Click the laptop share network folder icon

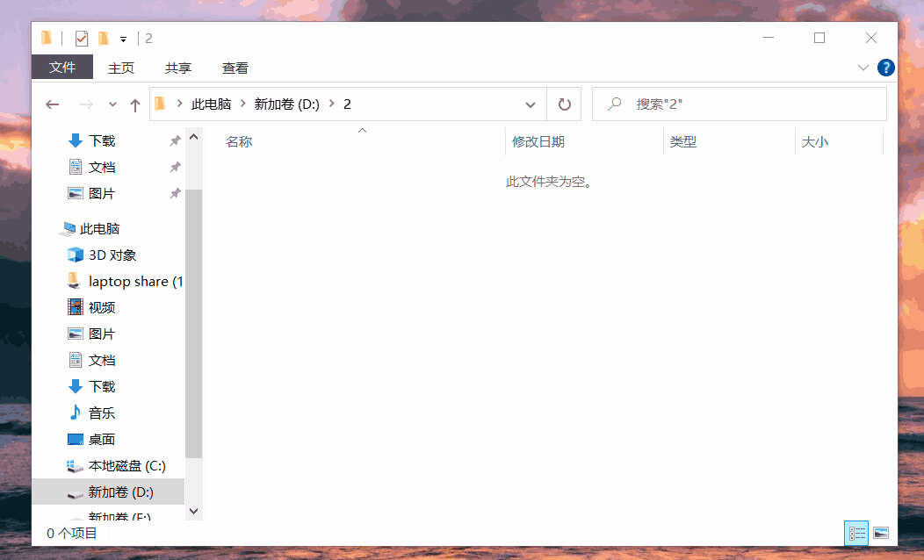pyautogui.click(x=74, y=281)
